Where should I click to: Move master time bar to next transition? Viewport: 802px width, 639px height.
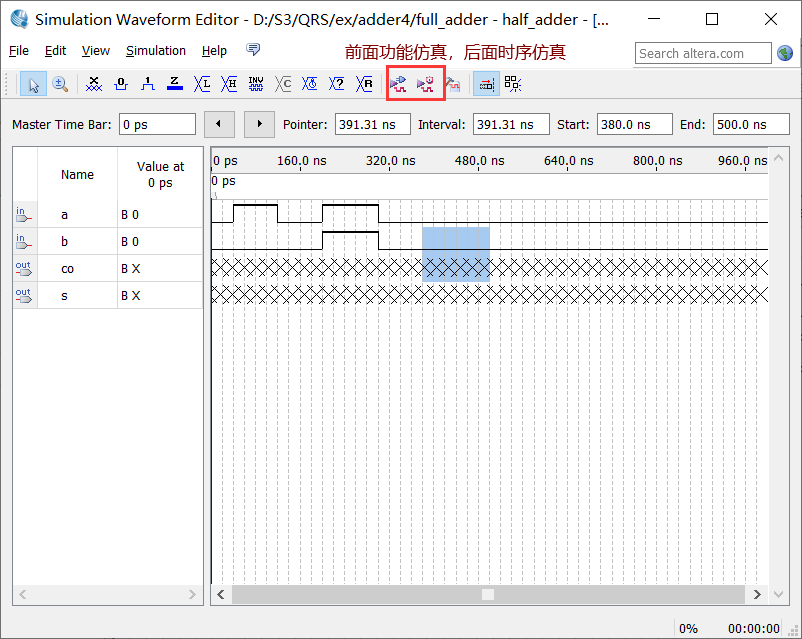pos(259,124)
